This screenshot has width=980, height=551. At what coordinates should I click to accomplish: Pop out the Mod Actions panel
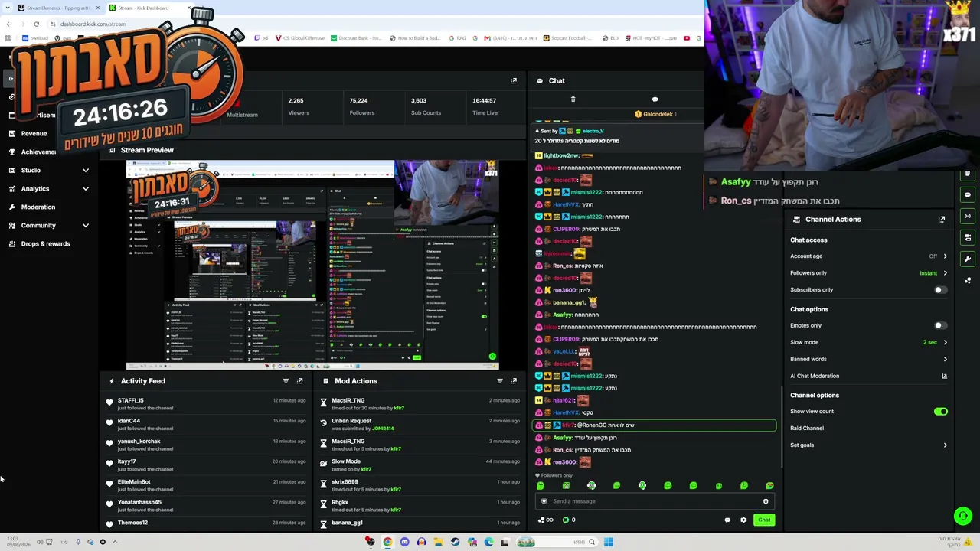(514, 381)
